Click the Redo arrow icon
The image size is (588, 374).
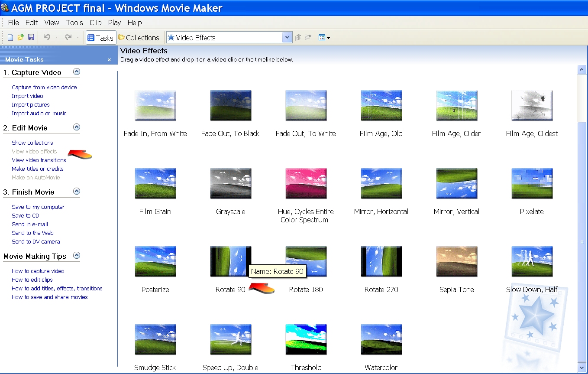(x=68, y=38)
